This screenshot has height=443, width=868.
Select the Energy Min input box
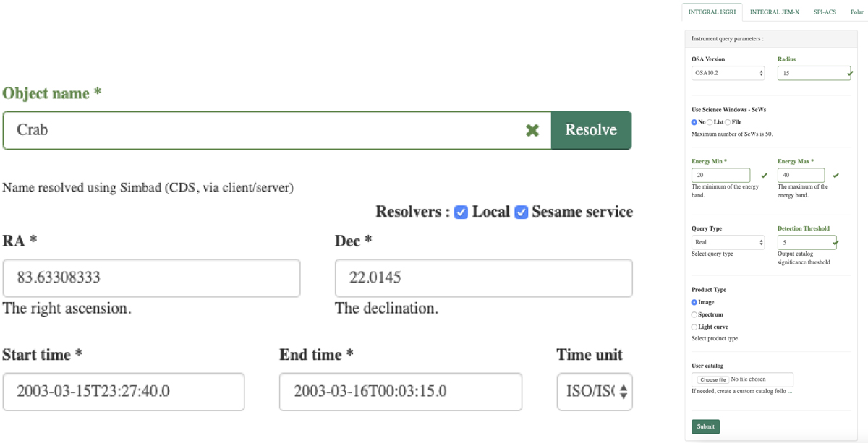coord(720,175)
